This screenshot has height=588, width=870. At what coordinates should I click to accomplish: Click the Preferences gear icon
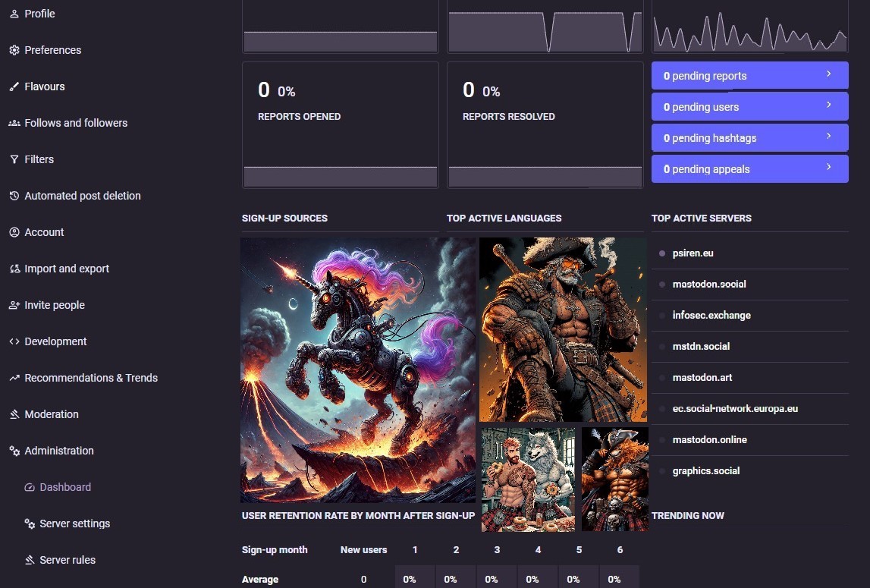point(14,50)
